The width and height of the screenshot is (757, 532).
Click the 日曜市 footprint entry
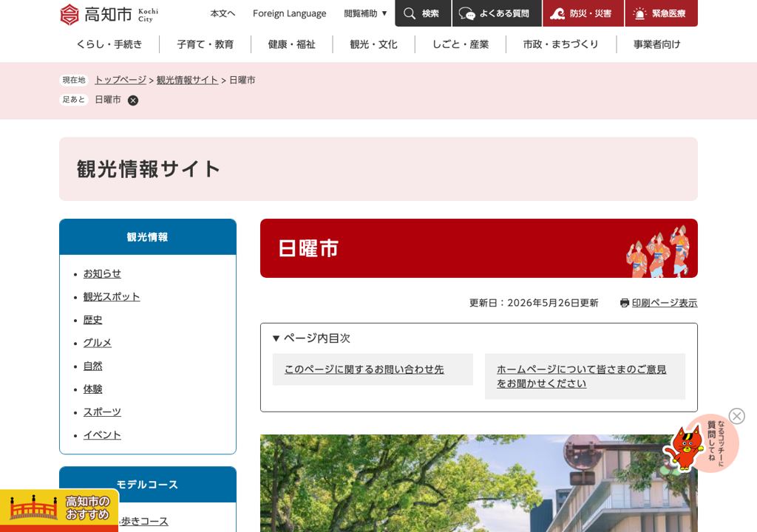(108, 100)
